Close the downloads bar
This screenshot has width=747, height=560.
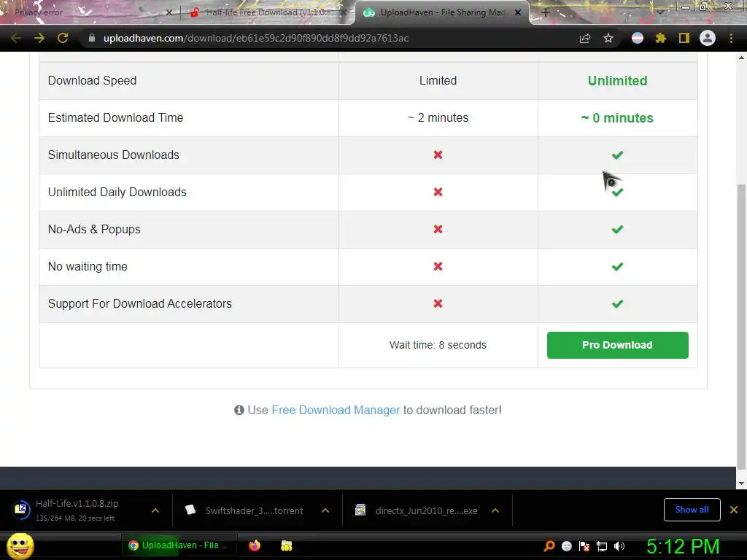734,510
